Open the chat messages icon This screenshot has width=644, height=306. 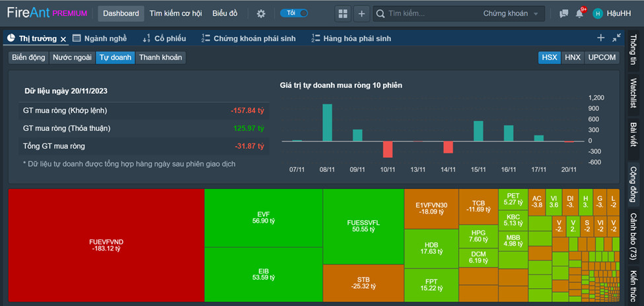click(x=564, y=14)
